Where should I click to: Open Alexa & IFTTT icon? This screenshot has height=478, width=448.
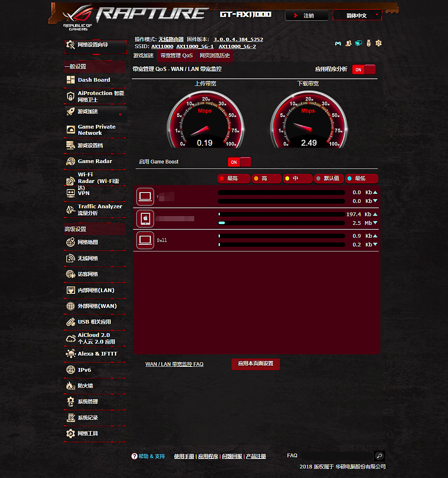(x=71, y=354)
